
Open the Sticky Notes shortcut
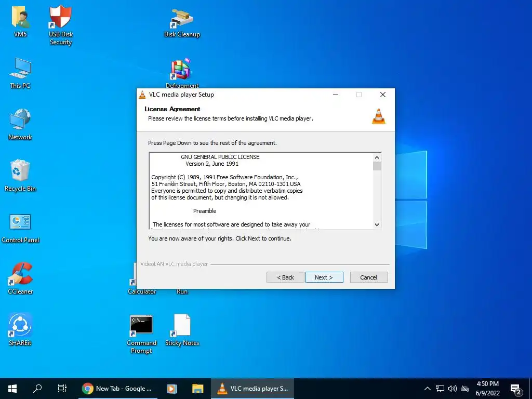coord(182,330)
